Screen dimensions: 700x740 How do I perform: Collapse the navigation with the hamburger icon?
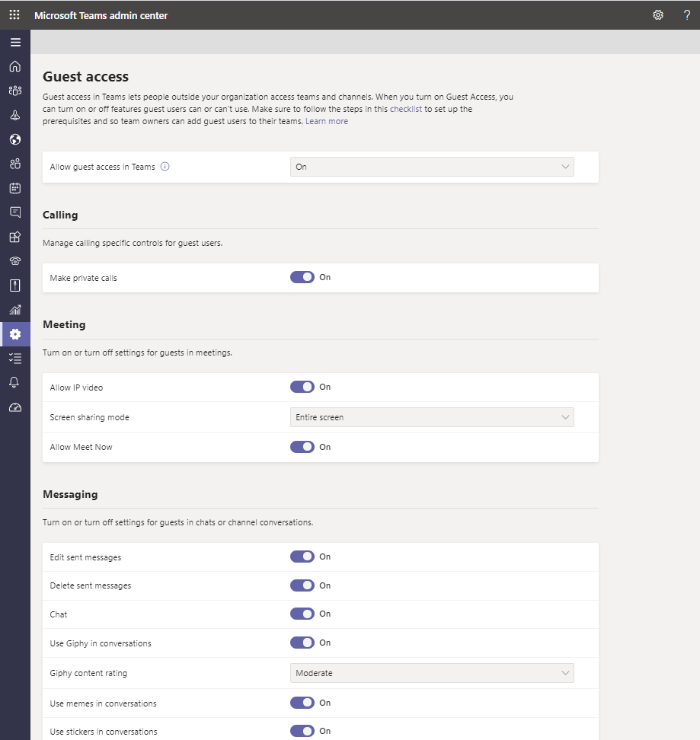15,43
